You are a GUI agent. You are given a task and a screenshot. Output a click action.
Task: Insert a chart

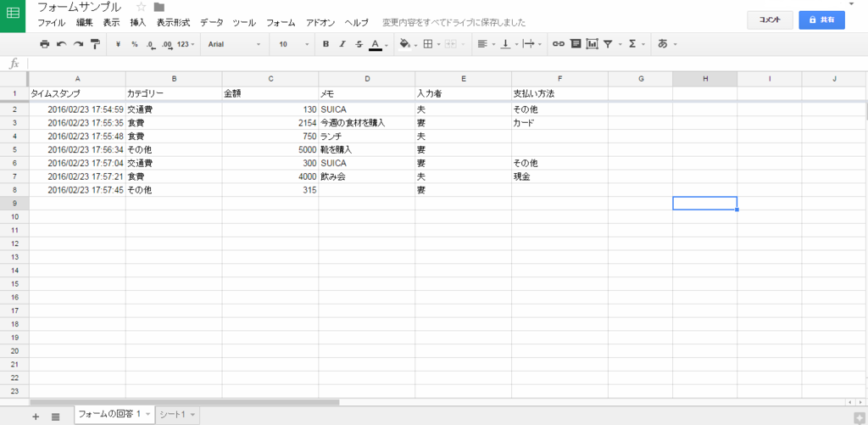pos(592,44)
